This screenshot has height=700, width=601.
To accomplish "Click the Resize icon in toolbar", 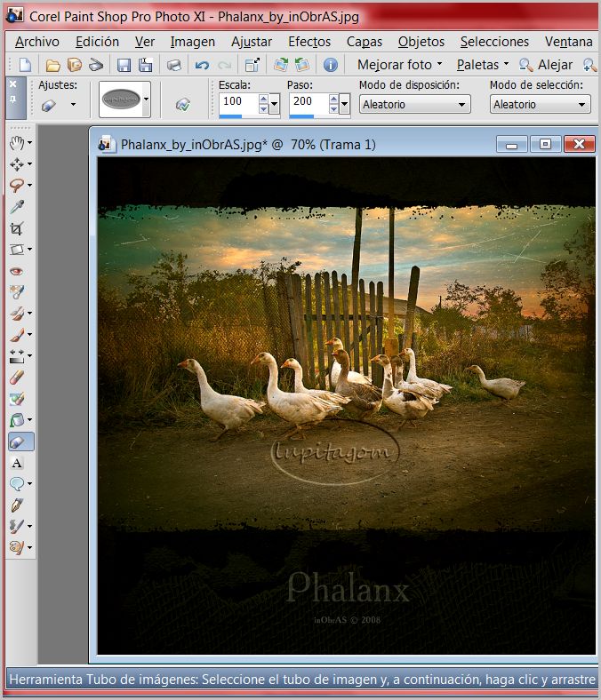I will tap(252, 65).
